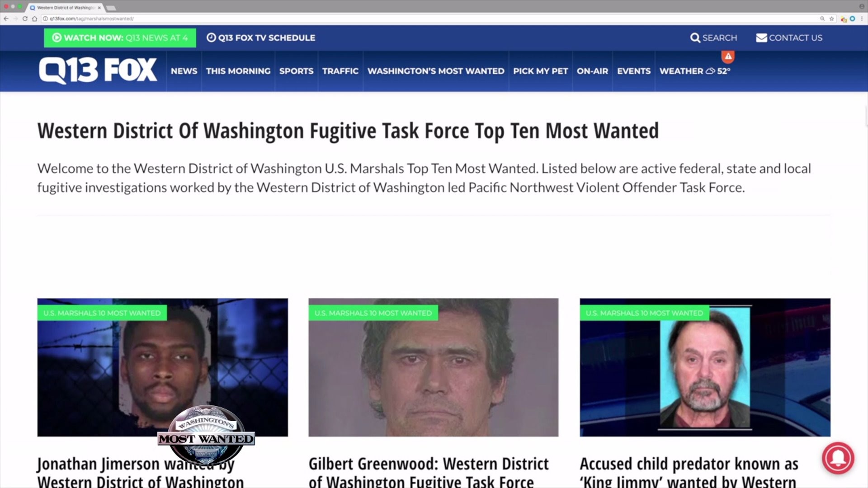Click the red notification bell button

tap(838, 458)
